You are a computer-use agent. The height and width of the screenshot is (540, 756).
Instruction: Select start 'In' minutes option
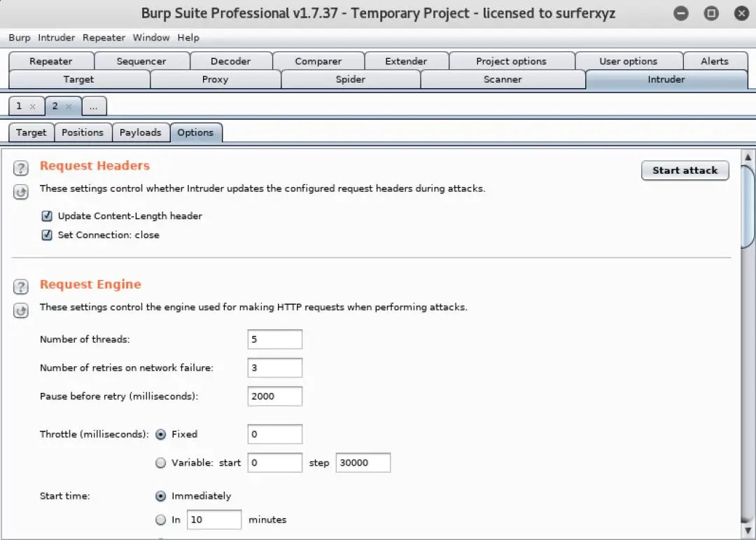click(160, 520)
